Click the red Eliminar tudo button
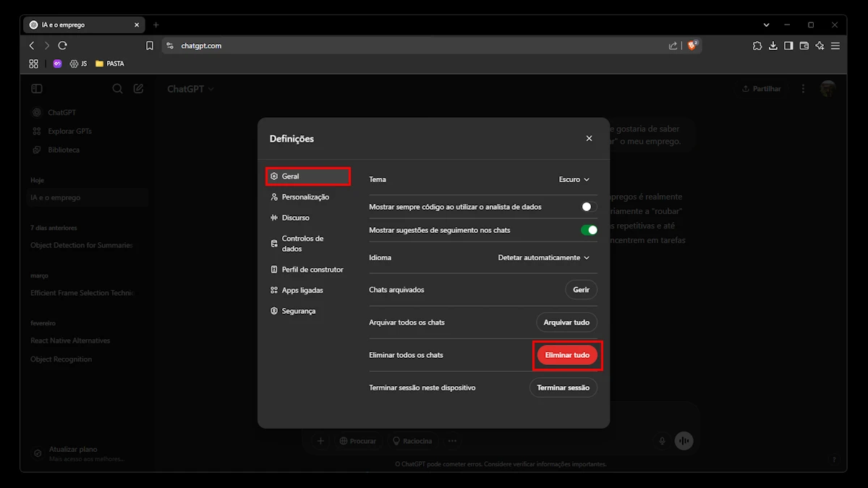 [x=567, y=355]
